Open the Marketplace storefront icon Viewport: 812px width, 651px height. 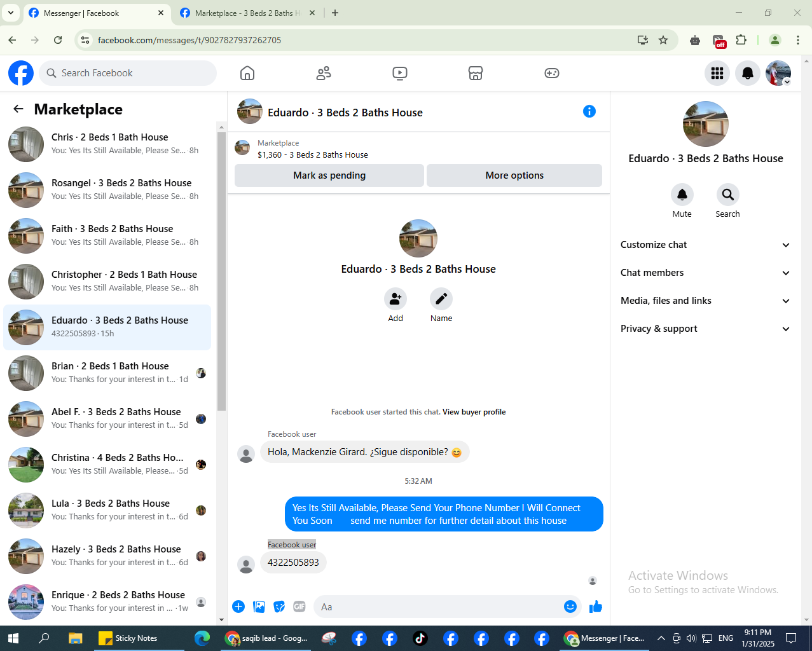476,73
